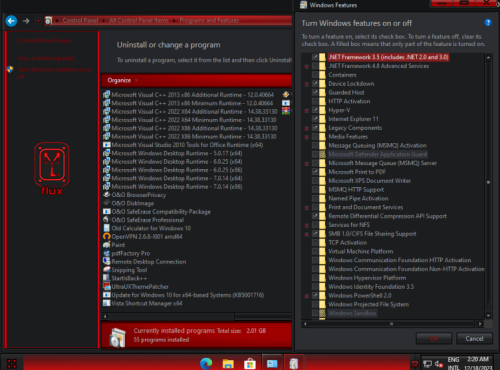500x370 pixels.
Task: Expand the Print and Document Services node
Action: click(x=307, y=207)
